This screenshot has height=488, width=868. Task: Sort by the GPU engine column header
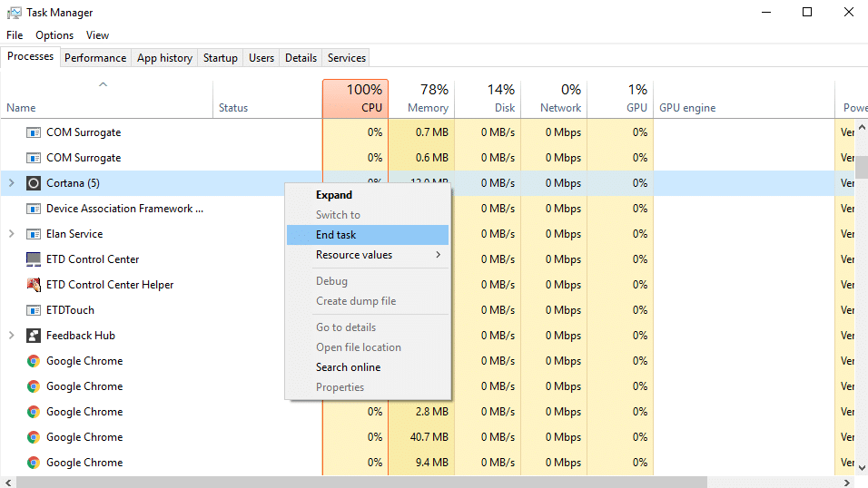click(x=744, y=99)
